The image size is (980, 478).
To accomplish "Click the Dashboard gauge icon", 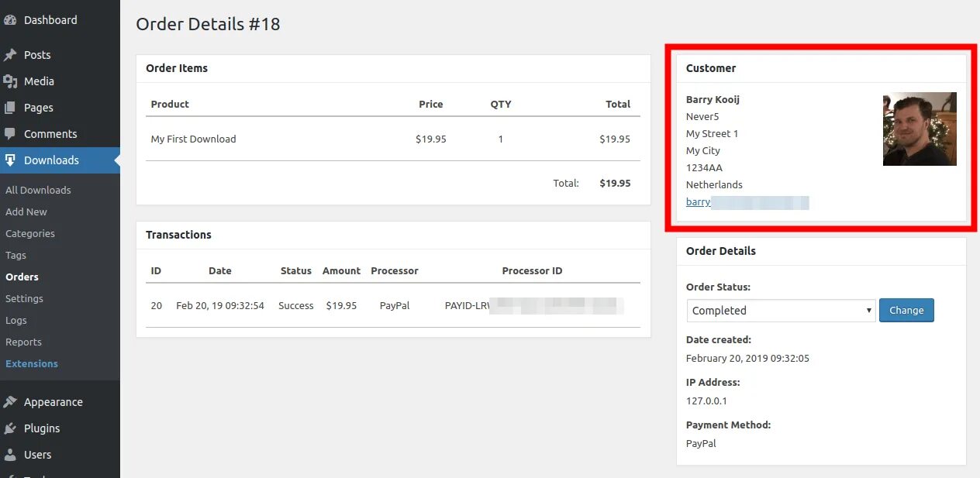I will click(x=10, y=20).
